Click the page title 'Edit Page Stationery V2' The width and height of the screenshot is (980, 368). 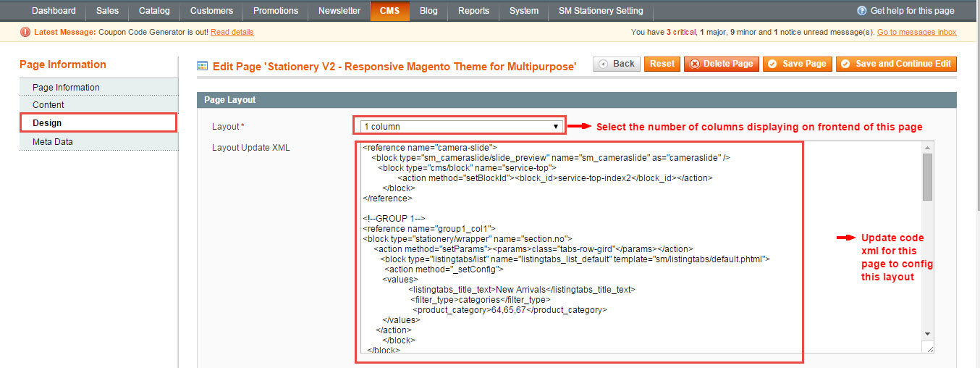pos(394,66)
